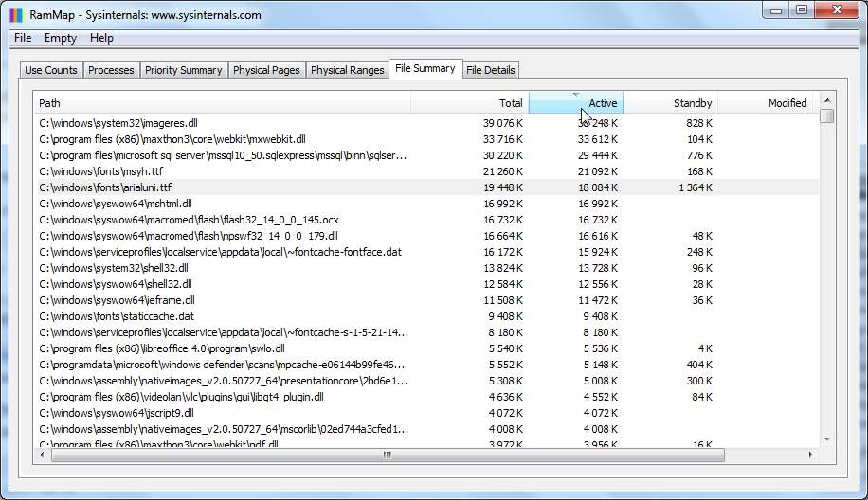
Task: Click the 21 260 K total value
Action: [x=502, y=171]
